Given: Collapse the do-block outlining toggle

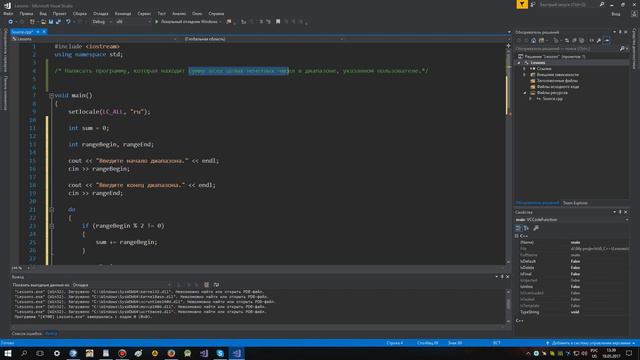Looking at the screenshot, I should pos(51,210).
